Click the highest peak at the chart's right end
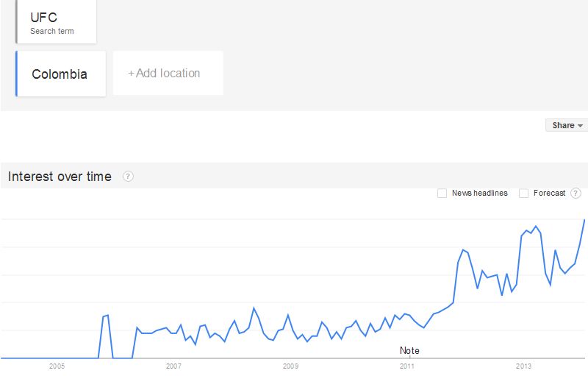Image resolution: width=588 pixels, height=376 pixels. tap(584, 220)
